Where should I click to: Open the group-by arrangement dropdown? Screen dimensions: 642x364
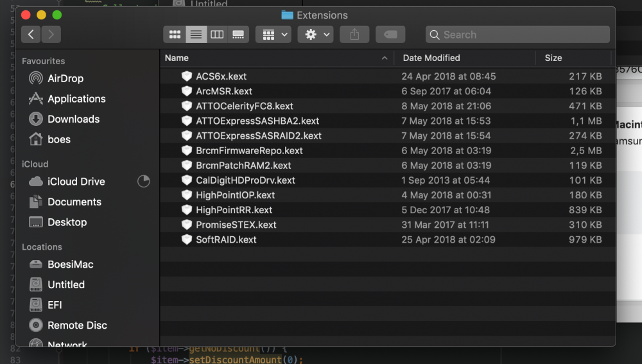273,35
